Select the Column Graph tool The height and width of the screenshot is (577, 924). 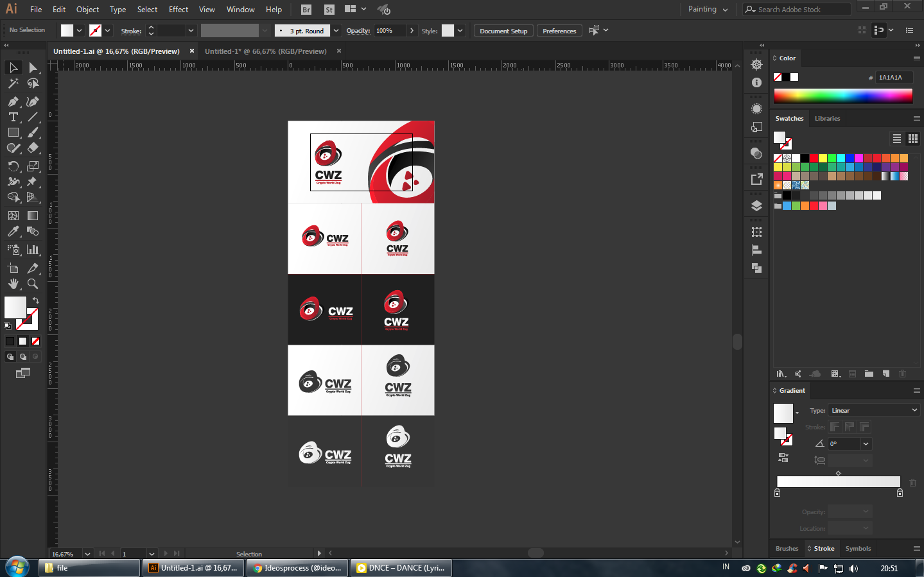tap(33, 250)
